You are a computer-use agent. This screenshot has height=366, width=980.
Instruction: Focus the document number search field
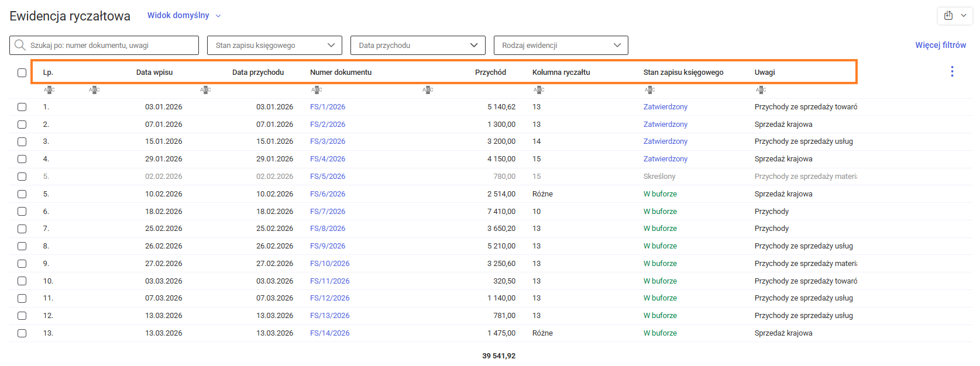pyautogui.click(x=111, y=46)
